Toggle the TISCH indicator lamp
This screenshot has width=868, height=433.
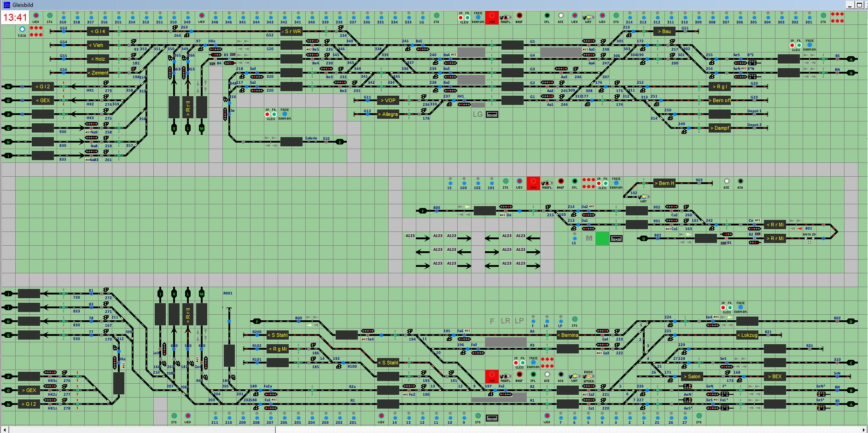22,29
